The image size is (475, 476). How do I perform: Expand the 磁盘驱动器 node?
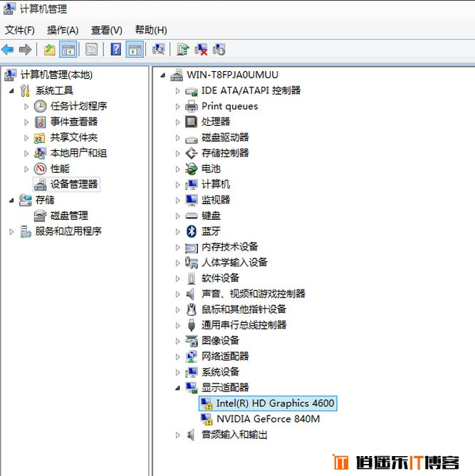click(178, 138)
